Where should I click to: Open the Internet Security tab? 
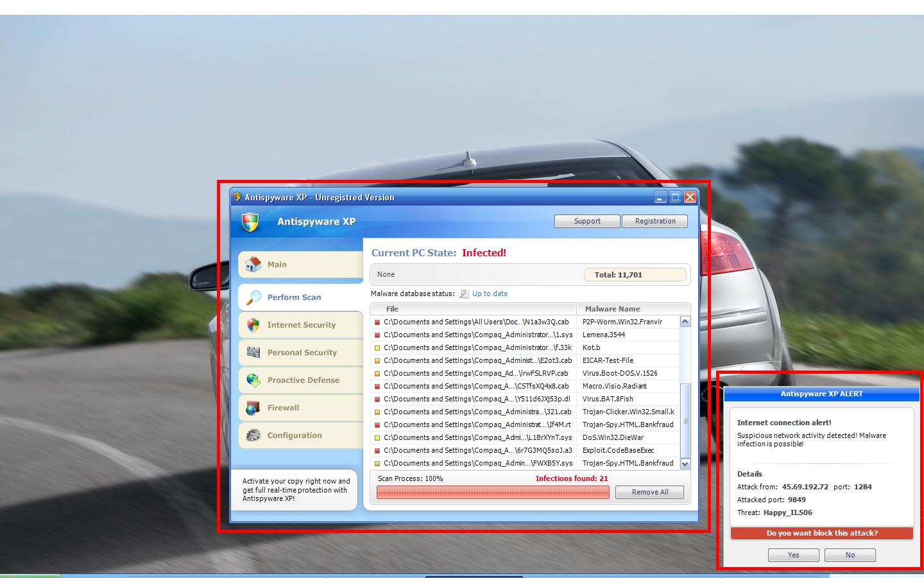coord(301,325)
